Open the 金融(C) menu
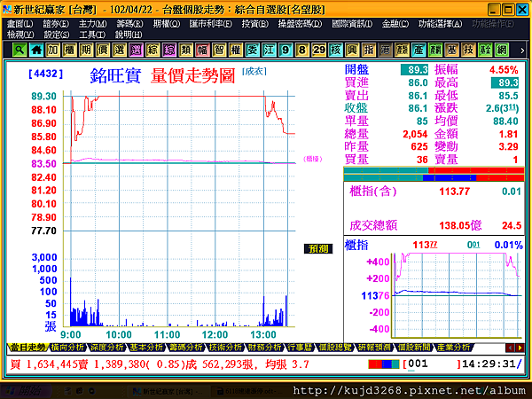Screen dimensions: 532x399 (395, 24)
